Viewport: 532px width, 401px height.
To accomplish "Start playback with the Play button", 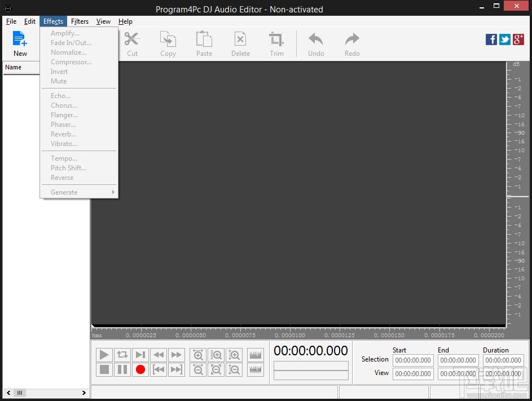I will 104,355.
